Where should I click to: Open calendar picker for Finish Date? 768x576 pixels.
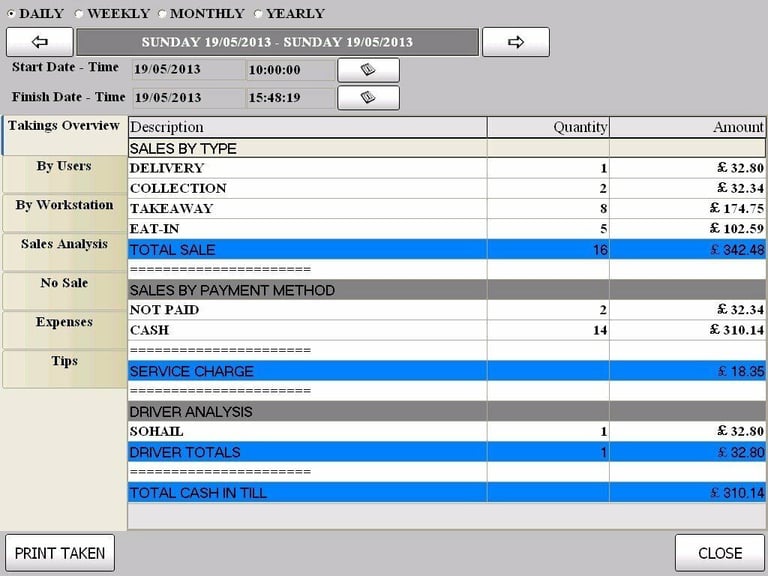pyautogui.click(x=368, y=98)
